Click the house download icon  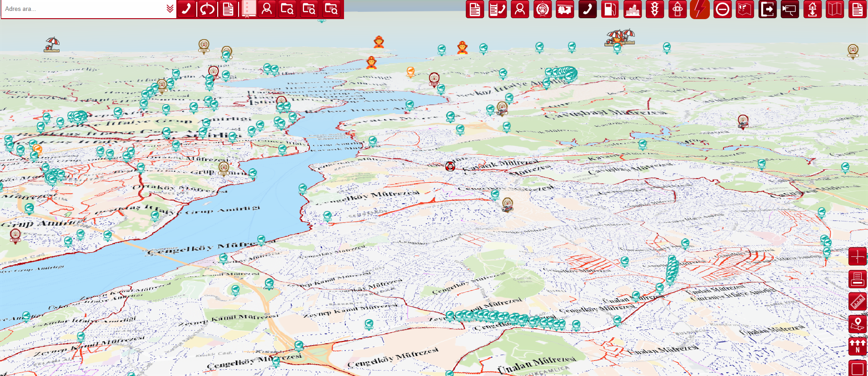pos(813,9)
